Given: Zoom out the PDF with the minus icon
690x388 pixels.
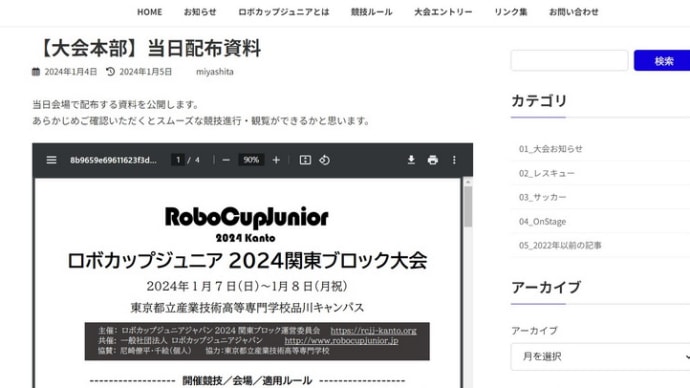Looking at the screenshot, I should (x=226, y=160).
